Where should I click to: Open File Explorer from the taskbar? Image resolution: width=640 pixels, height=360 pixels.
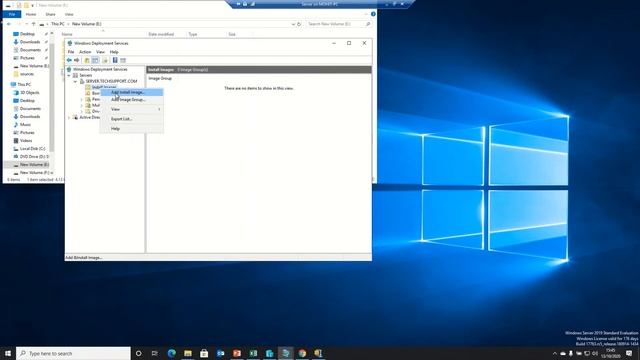pyautogui.click(x=188, y=353)
